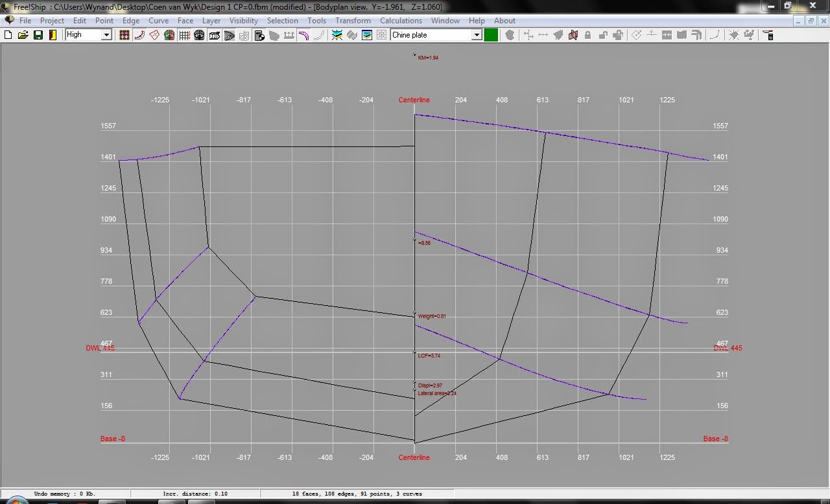830x504 pixels.
Task: Toggle control curves display
Action: point(139,35)
